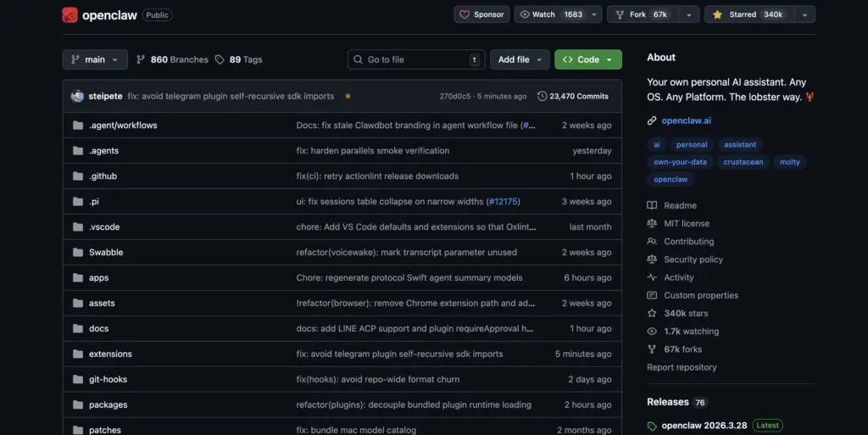Screen dimensions: 868x435
Task: Toggle the Starred button to unstar the repo
Action: click(x=749, y=14)
